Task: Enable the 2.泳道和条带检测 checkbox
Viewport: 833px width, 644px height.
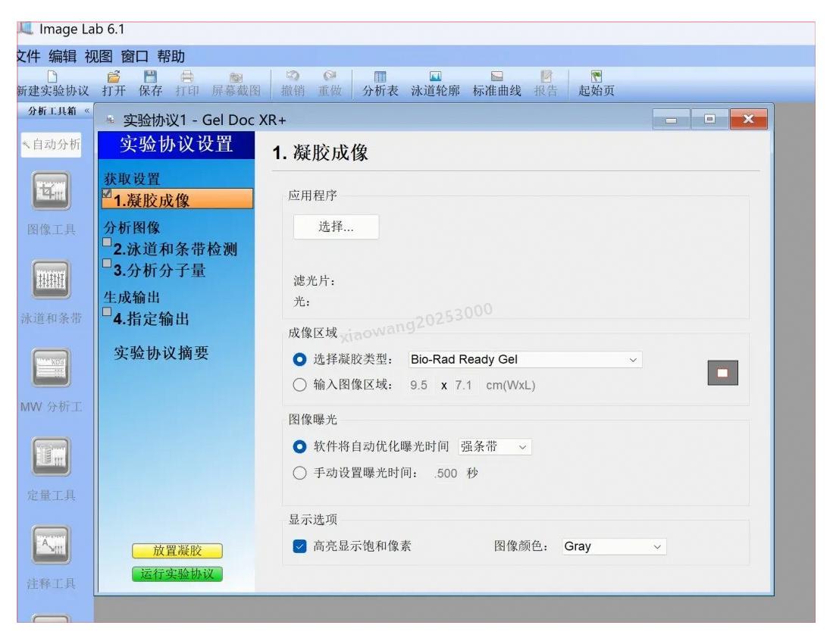Action: [x=107, y=242]
